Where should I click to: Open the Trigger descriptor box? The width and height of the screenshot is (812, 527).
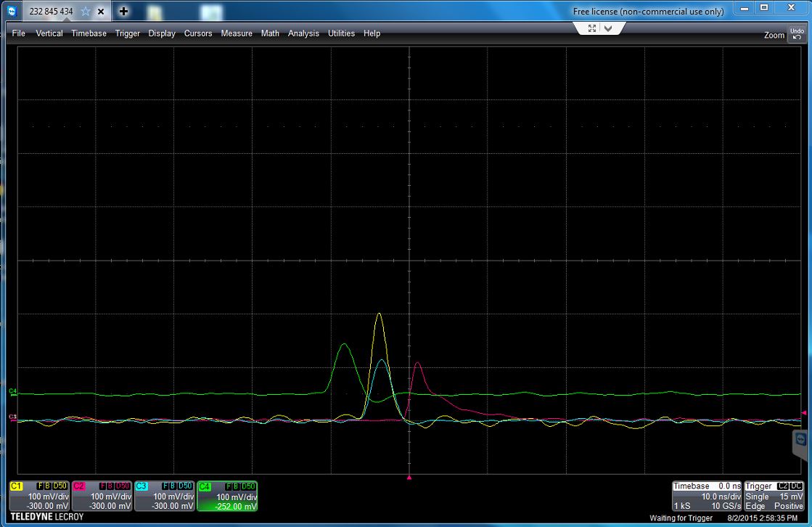(x=774, y=496)
